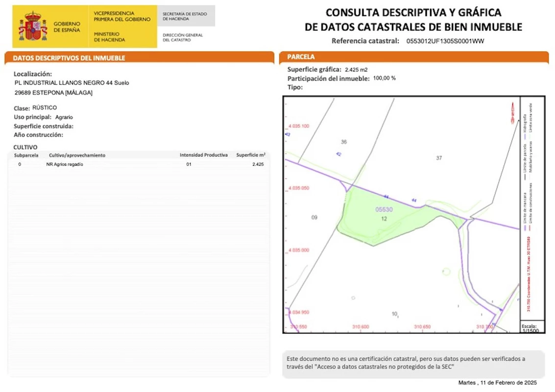
Task: Click the Intensidad Productiva column header
Action: 203,155
